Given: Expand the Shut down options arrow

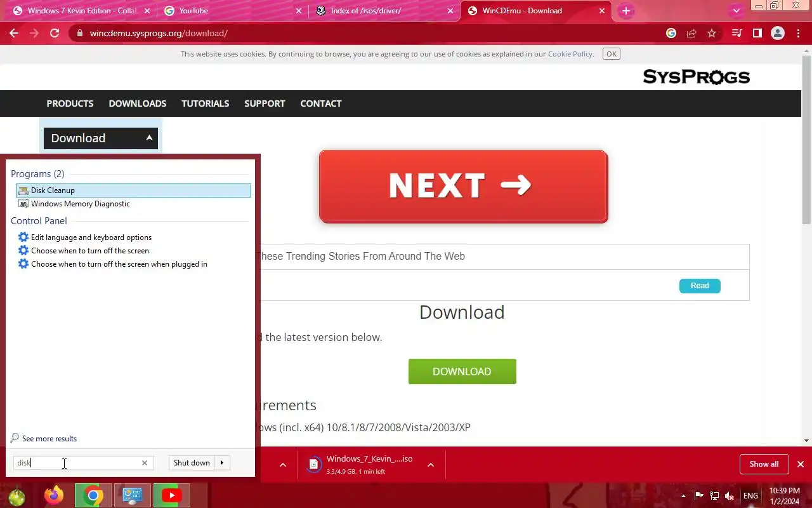Looking at the screenshot, I should (222, 463).
